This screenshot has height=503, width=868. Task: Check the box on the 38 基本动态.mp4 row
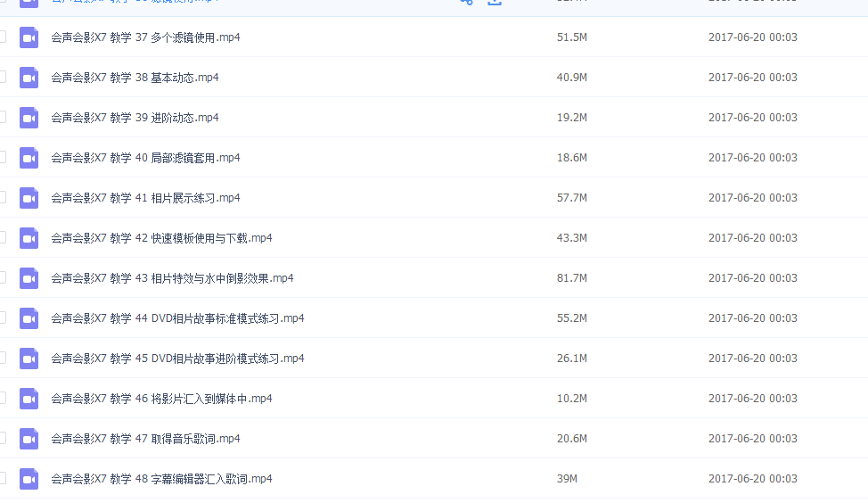point(3,77)
